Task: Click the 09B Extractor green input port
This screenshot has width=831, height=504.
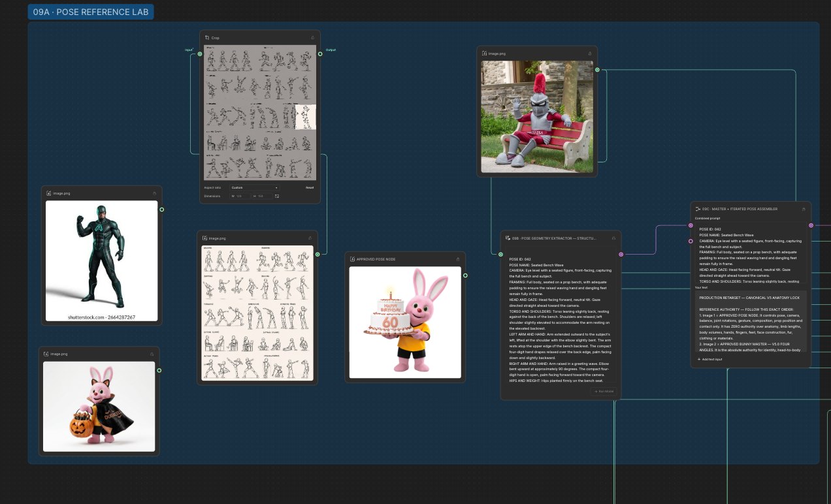Action: (501, 255)
